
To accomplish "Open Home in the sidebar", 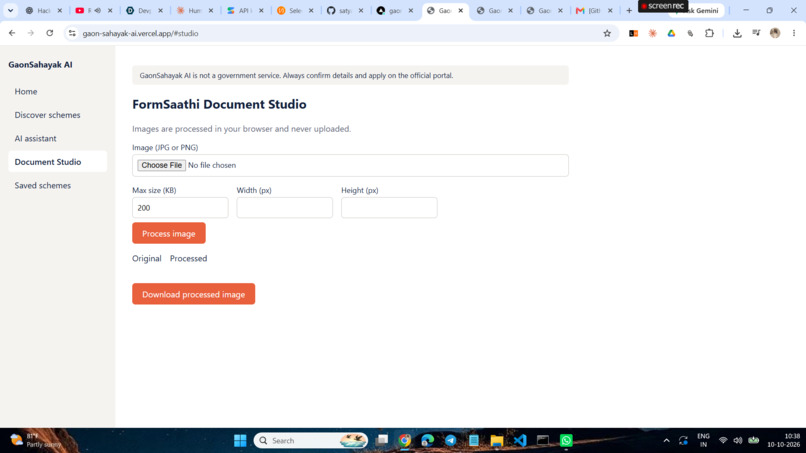I will pos(58,92).
